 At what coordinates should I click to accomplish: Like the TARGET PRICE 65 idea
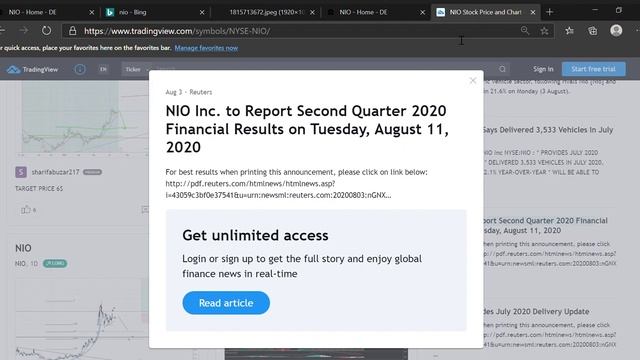(26, 210)
